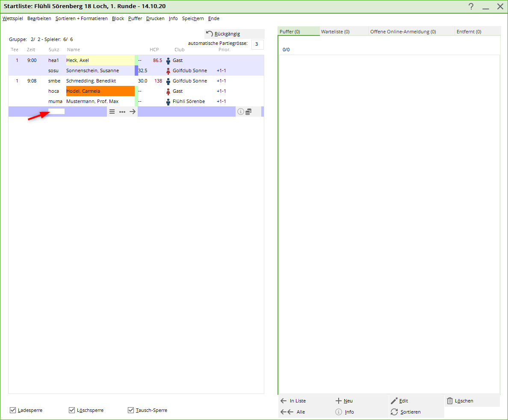Click the Club column header
This screenshot has height=420, width=508.
[180, 50]
